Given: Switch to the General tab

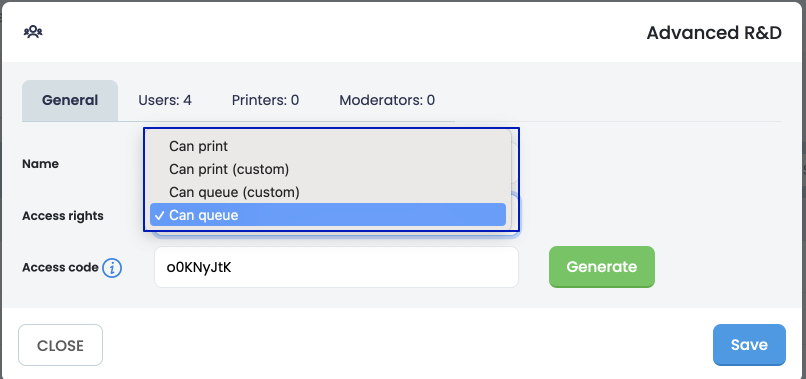Looking at the screenshot, I should point(70,100).
